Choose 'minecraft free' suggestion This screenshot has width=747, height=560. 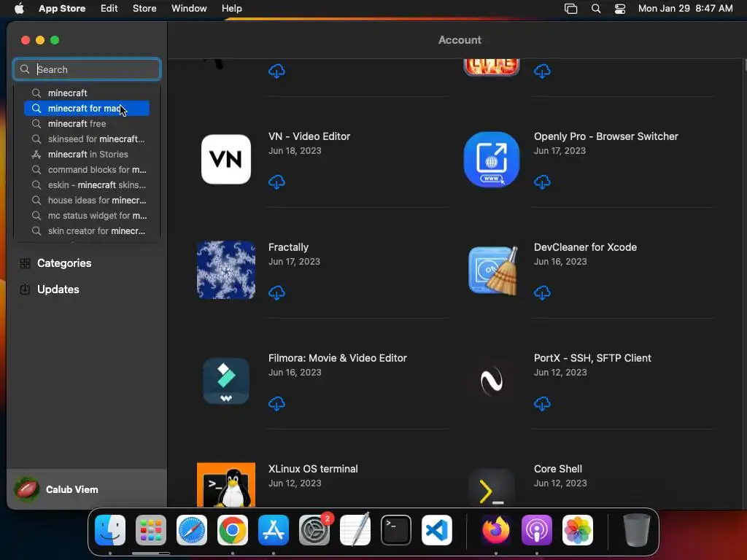tap(87, 124)
